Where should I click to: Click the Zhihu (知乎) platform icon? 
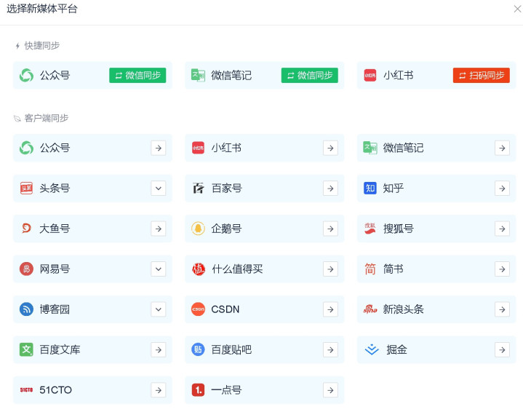point(370,189)
